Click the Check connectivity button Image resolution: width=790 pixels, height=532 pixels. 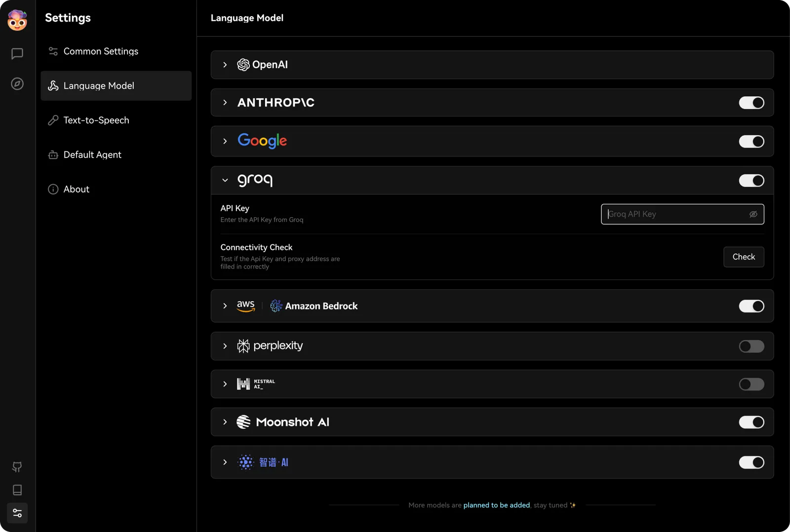744,257
